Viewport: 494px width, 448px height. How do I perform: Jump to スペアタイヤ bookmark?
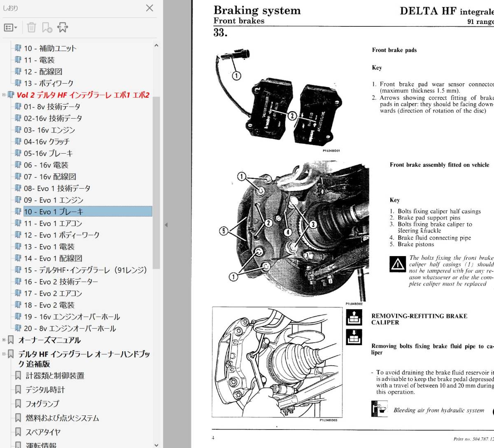pos(43,432)
